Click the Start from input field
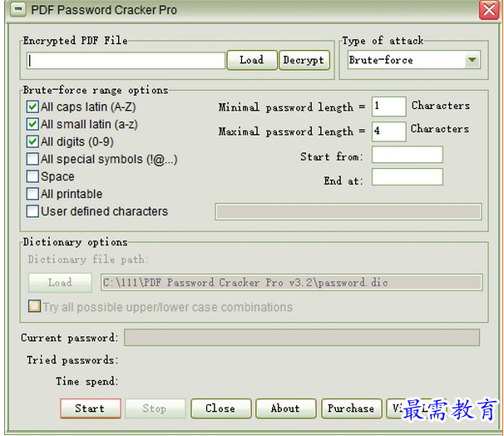 [408, 154]
